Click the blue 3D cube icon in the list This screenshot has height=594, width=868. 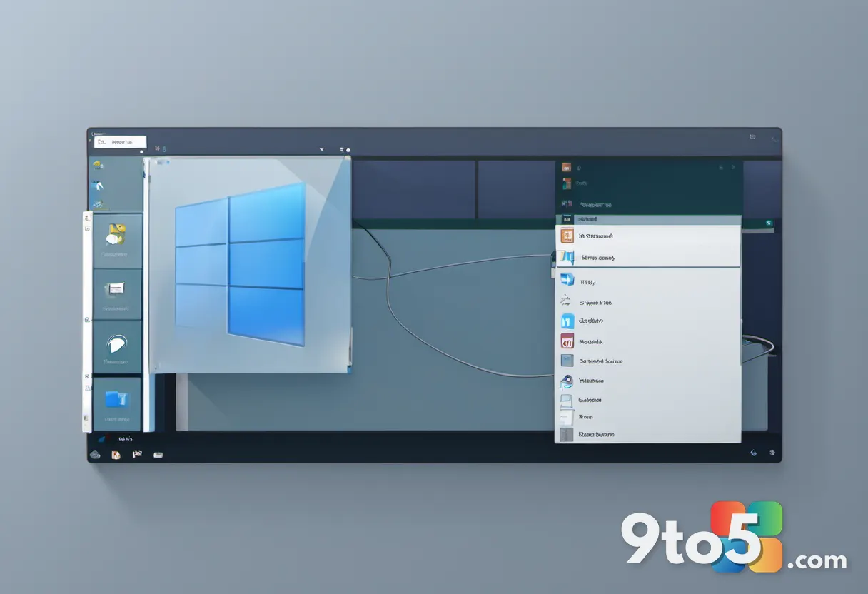click(567, 279)
